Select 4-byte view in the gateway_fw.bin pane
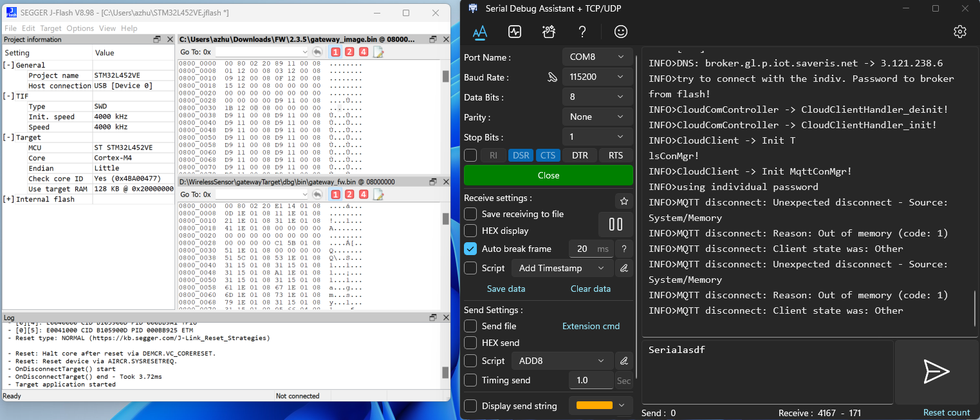The image size is (980, 420). [364, 195]
